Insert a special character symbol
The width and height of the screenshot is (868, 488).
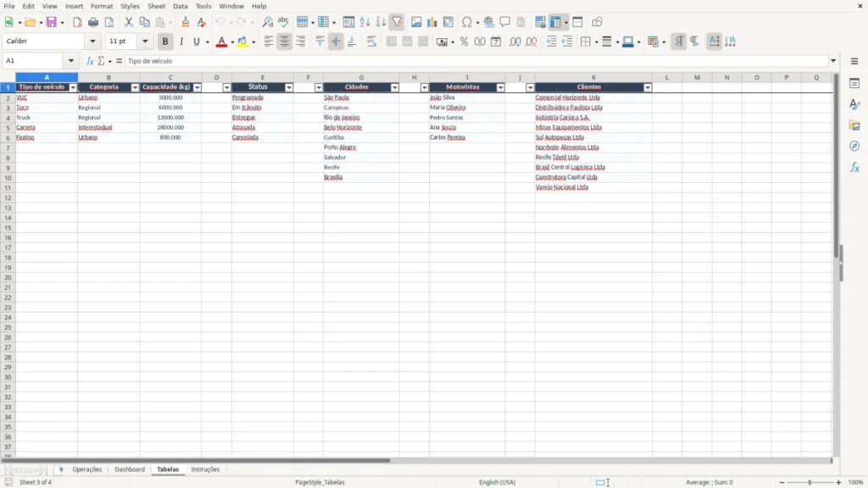point(467,22)
